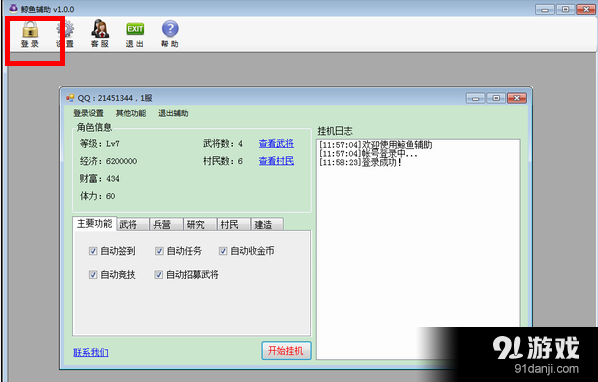The image size is (598, 382).
Task: Switch to the 武将 tab
Action: tap(133, 225)
